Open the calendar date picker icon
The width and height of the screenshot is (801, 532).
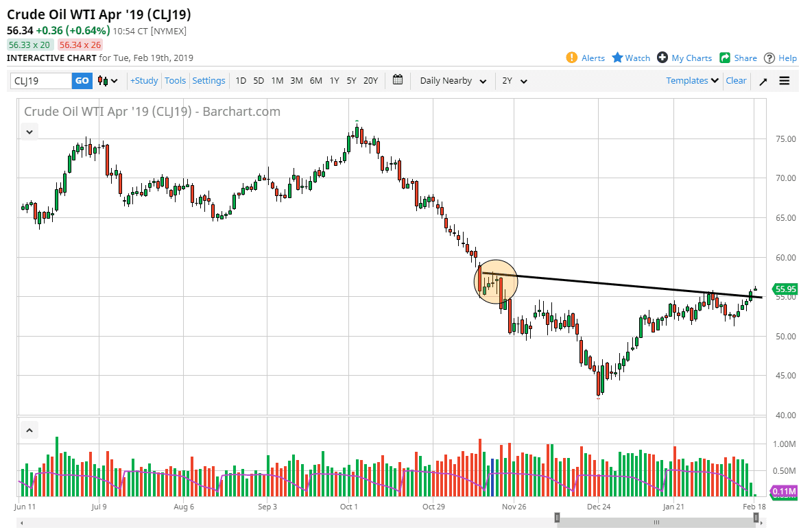397,80
